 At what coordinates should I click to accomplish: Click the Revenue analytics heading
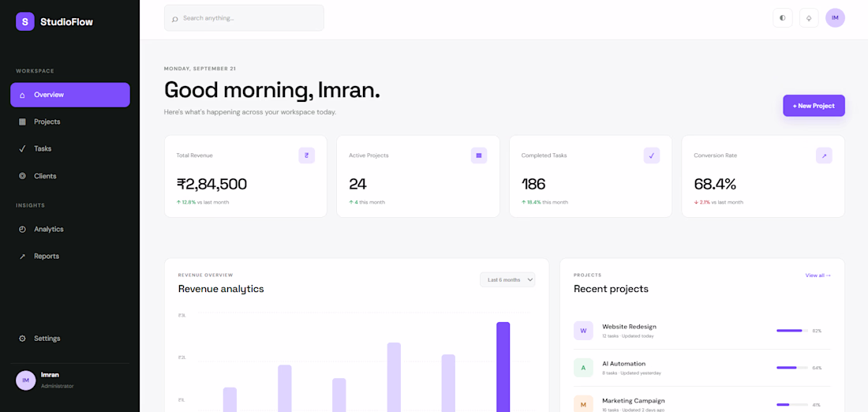pyautogui.click(x=221, y=289)
